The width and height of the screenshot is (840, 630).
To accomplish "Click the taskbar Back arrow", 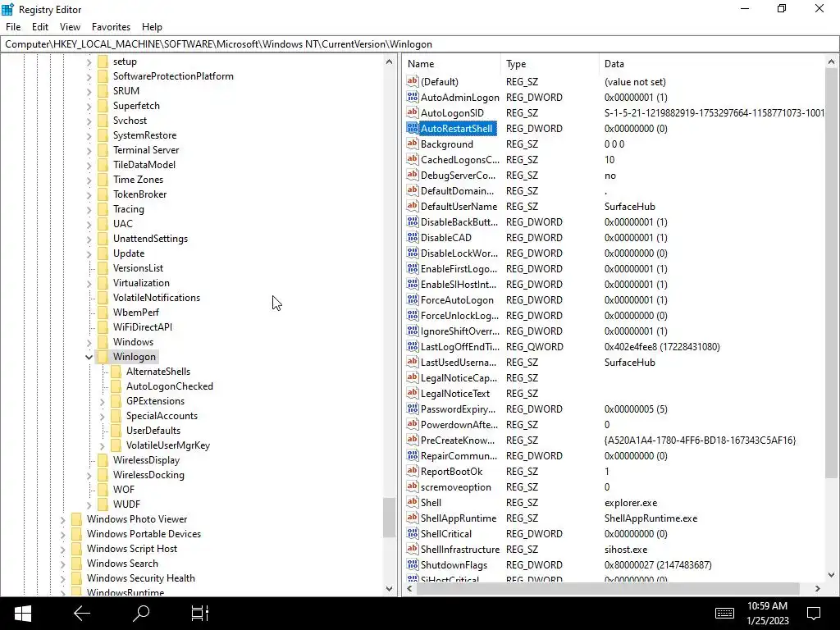I will click(81, 614).
